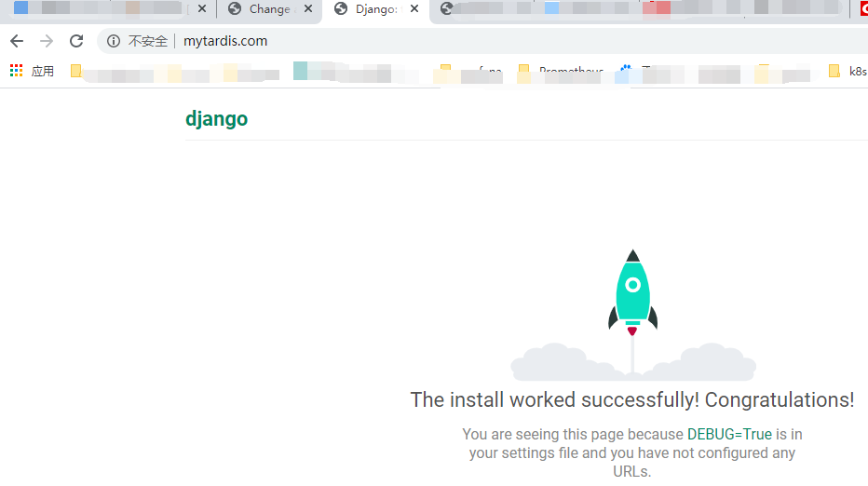Click the globe icon on Change tab
This screenshot has width=868, height=486.
click(x=235, y=9)
